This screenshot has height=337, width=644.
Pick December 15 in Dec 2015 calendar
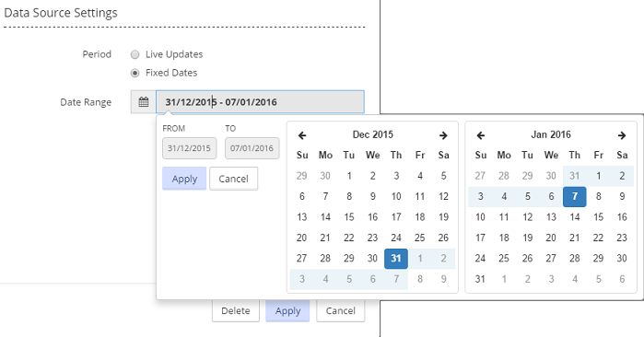point(349,217)
